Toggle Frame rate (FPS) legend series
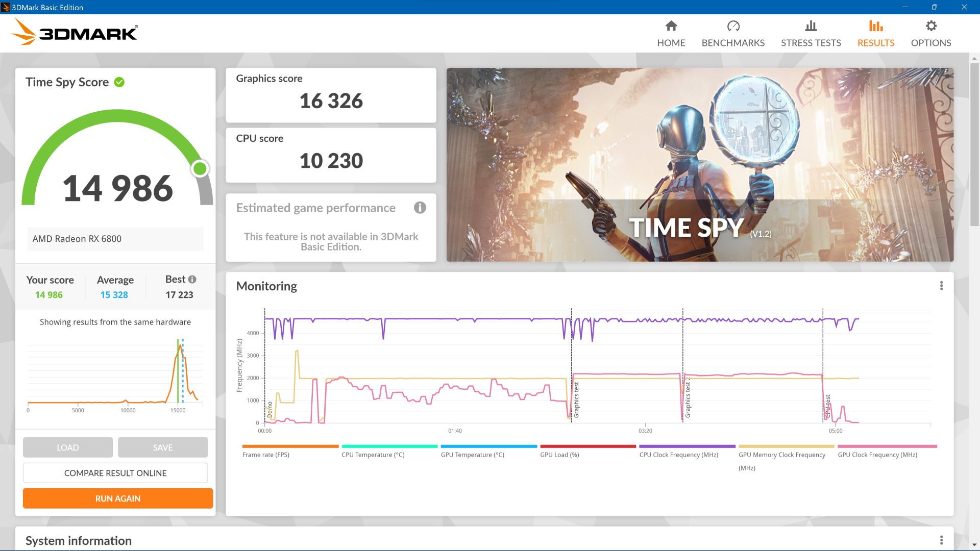980x551 pixels. pyautogui.click(x=265, y=455)
